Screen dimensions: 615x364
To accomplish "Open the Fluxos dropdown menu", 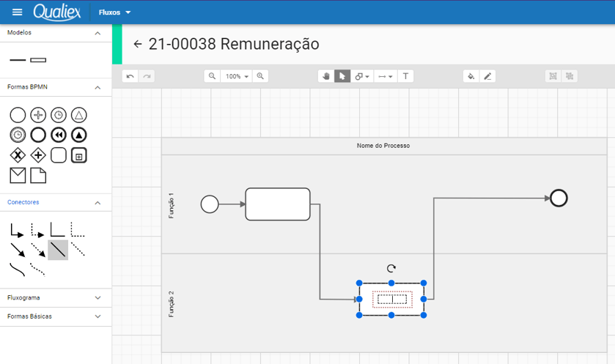I will point(114,12).
